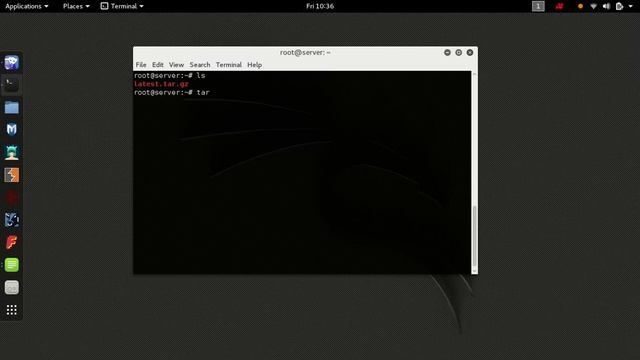The width and height of the screenshot is (640, 360).
Task: Click the terminal vertical scrollbar thumb
Action: [474, 236]
